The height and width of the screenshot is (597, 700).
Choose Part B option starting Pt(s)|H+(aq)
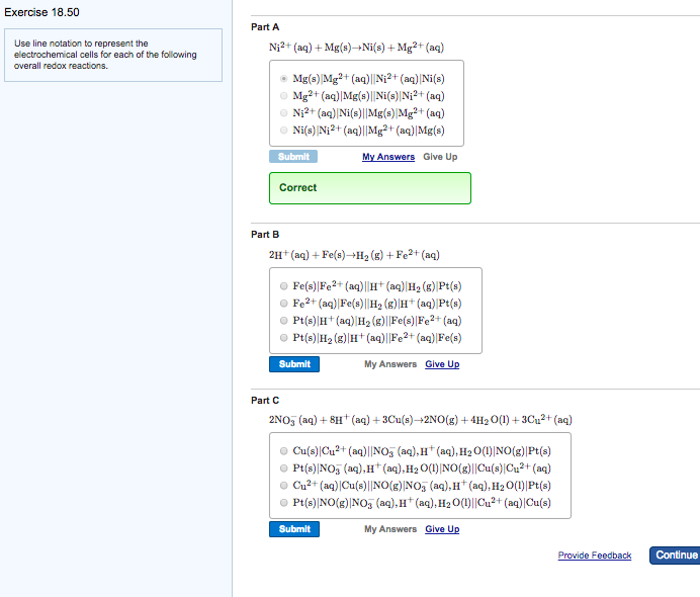284,320
